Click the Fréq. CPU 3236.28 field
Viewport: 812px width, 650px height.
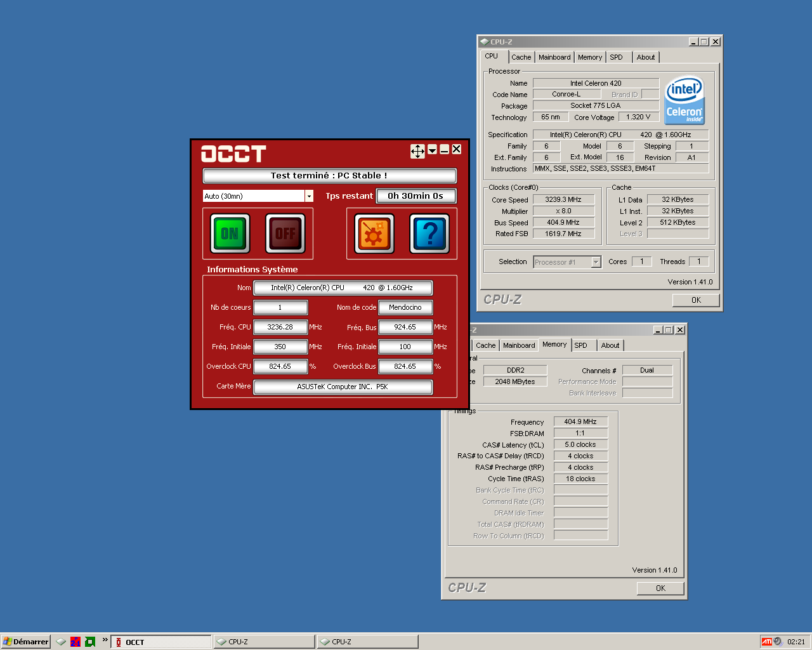280,328
